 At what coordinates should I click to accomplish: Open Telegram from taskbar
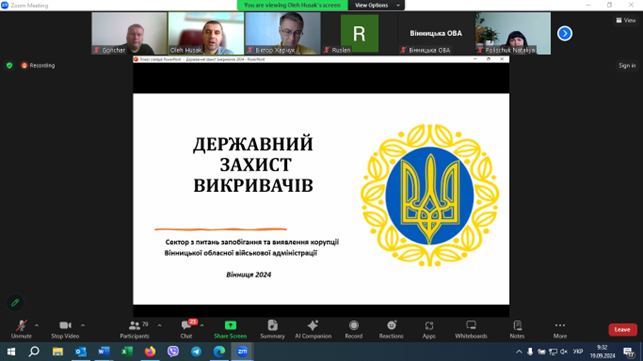[196, 352]
